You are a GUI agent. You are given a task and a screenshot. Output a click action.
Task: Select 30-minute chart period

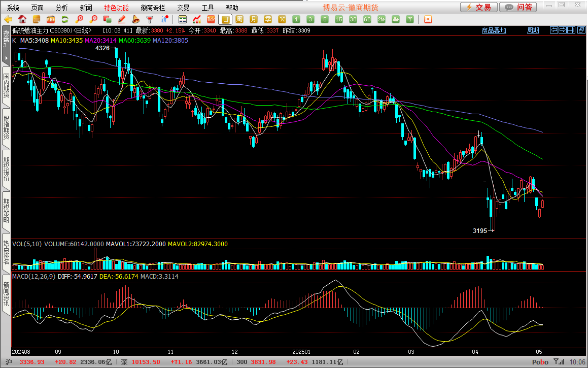[x=353, y=19]
